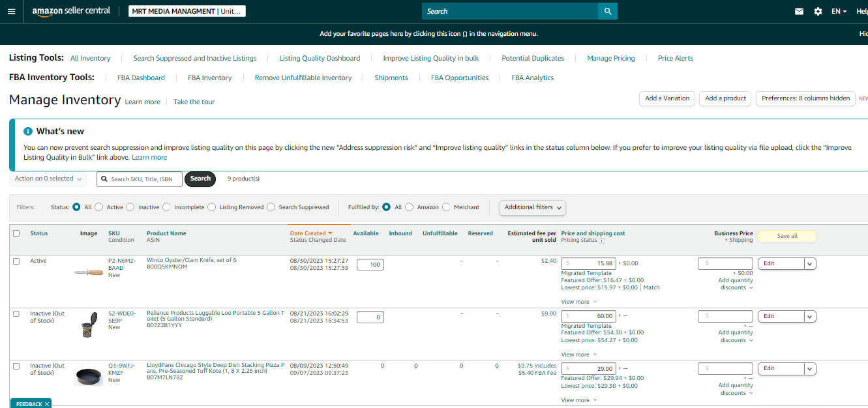The image size is (868, 408).
Task: Select the Status All radio filter
Action: coord(77,207)
